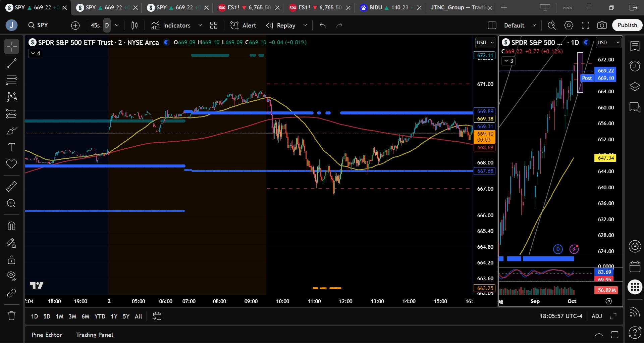Select the trend line drawing tool
The height and width of the screenshot is (344, 644).
pos(11,63)
